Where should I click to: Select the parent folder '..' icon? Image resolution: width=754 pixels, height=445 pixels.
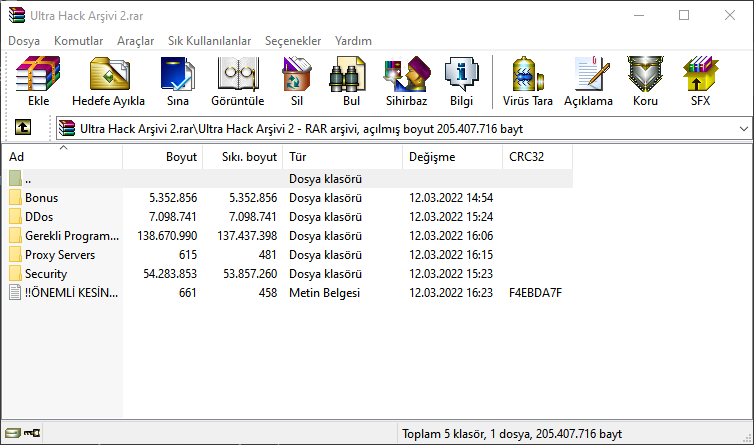coord(15,178)
